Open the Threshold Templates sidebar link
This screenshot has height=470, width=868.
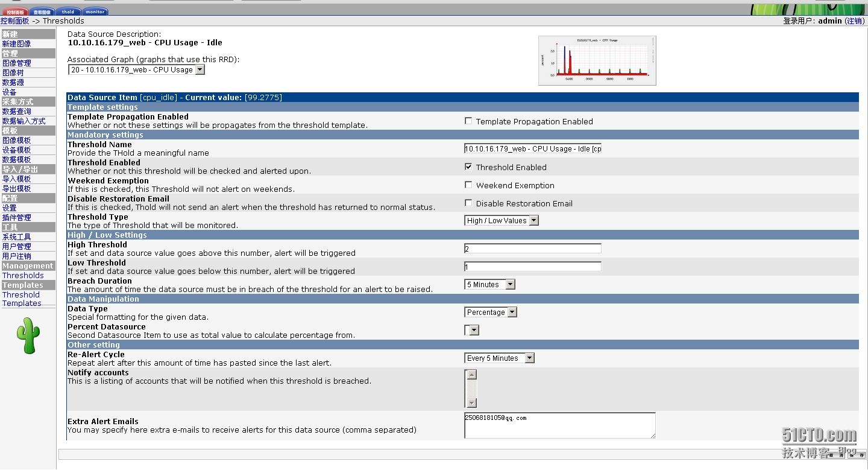coord(22,299)
